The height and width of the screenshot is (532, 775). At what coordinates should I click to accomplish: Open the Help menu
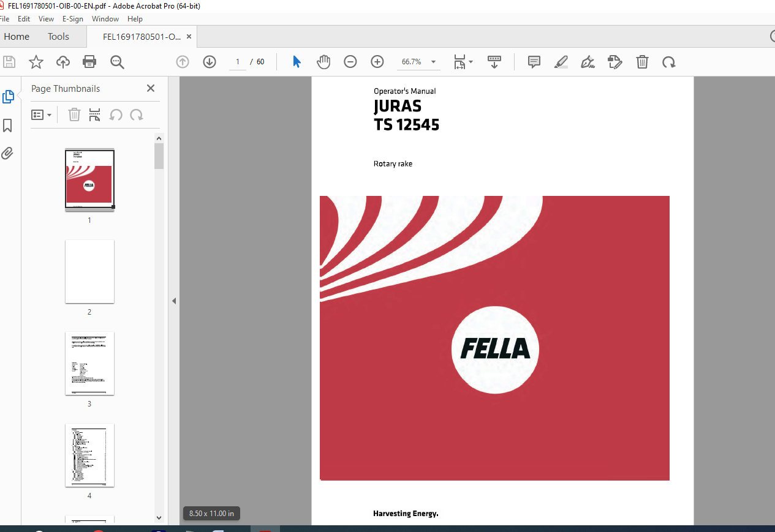tap(135, 19)
